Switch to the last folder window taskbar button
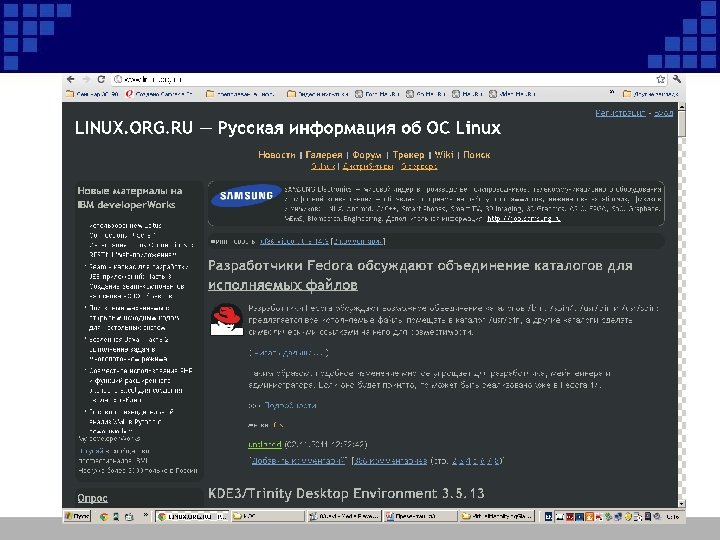 tap(496, 517)
